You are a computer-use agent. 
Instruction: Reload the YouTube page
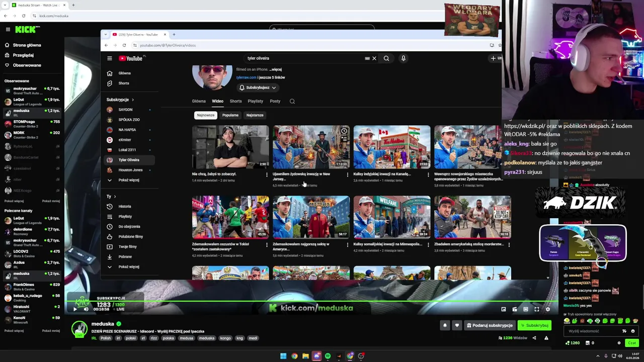click(x=124, y=45)
